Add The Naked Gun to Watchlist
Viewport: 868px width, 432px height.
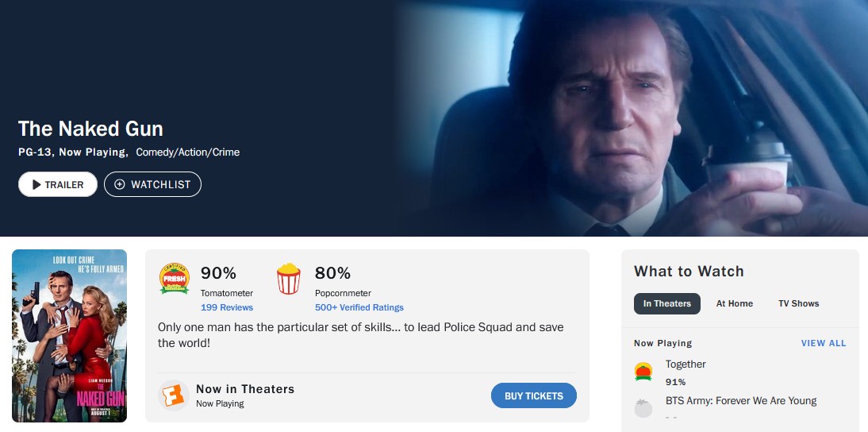[152, 184]
